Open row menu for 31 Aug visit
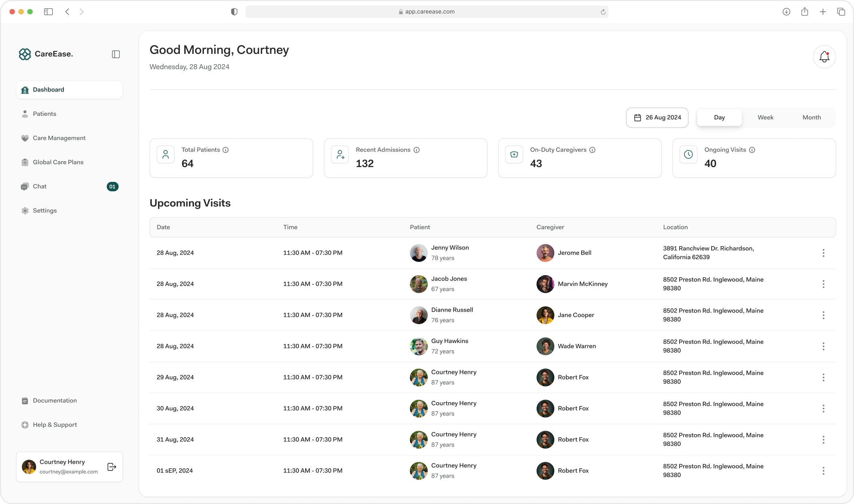The image size is (854, 504). pyautogui.click(x=823, y=440)
